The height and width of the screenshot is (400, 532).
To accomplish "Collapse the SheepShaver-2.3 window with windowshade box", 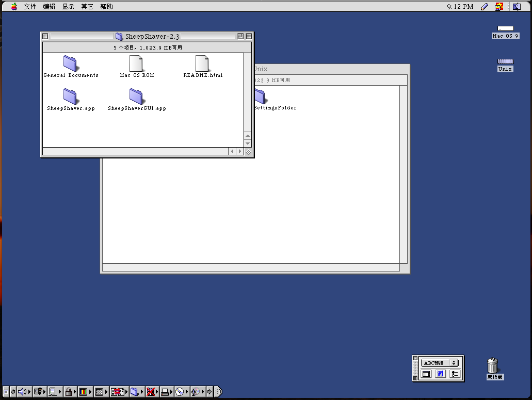I will click(249, 36).
